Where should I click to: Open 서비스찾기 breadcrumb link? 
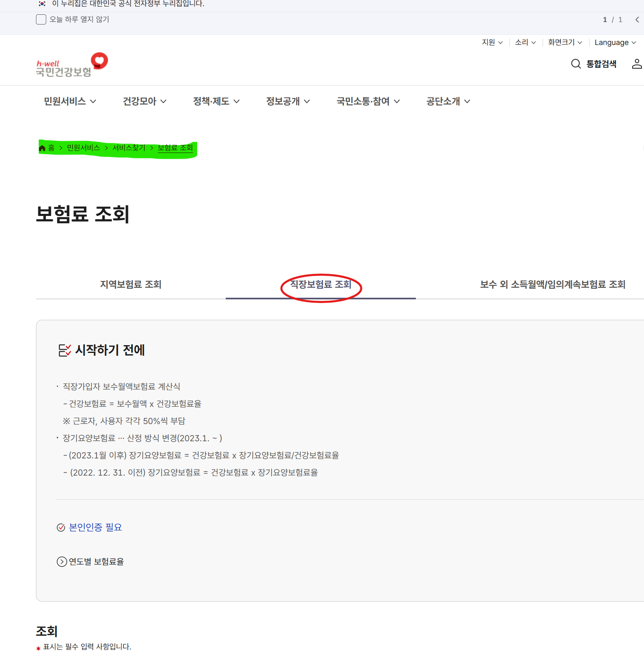click(129, 148)
